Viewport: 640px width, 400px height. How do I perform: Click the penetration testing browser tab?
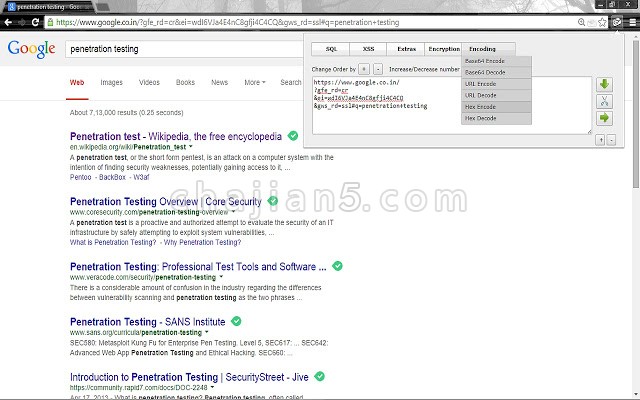[x=48, y=7]
